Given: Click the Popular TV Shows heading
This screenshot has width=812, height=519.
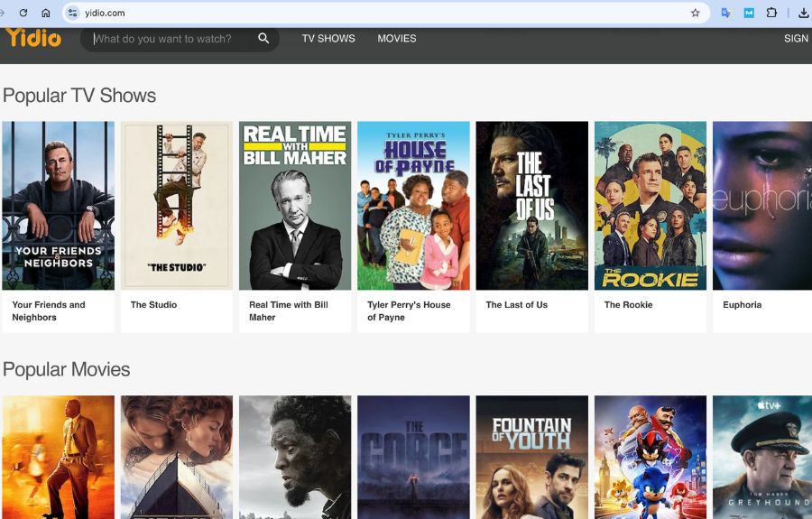Looking at the screenshot, I should 79,96.
